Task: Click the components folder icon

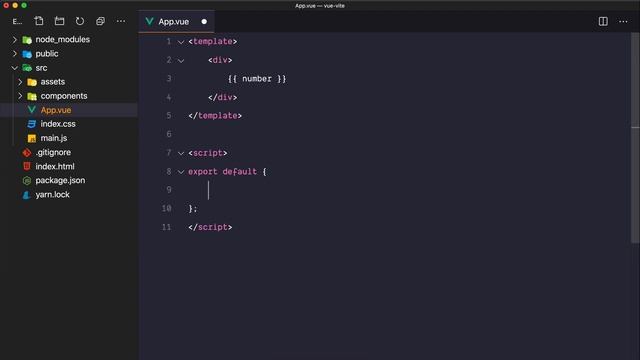Action: (x=32, y=96)
